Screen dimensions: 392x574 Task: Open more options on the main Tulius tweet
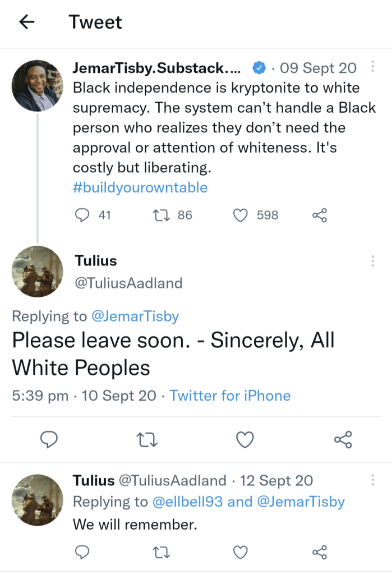click(372, 261)
